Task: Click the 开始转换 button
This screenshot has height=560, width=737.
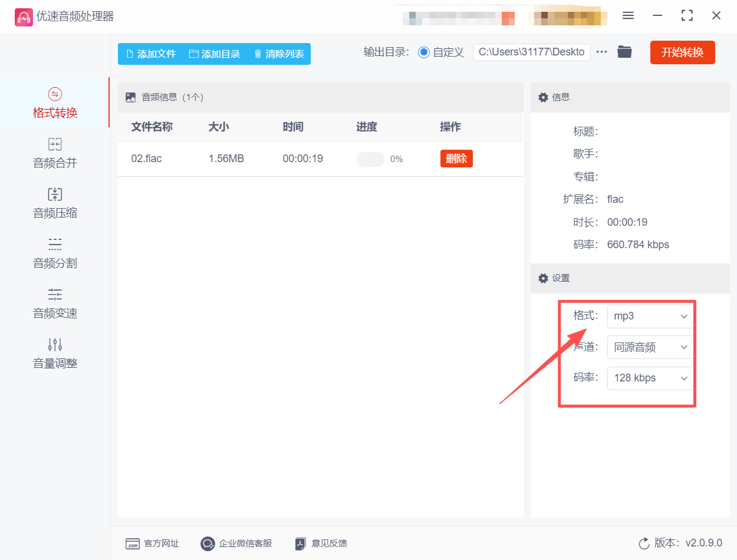Action: [682, 52]
